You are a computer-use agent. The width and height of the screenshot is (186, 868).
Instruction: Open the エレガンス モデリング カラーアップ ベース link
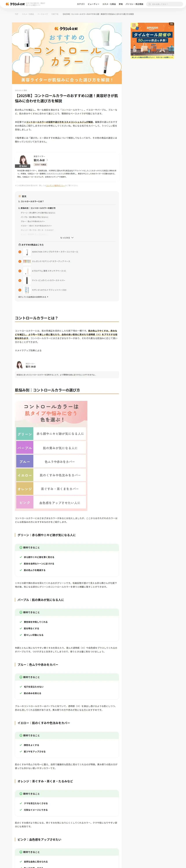click(x=51, y=261)
